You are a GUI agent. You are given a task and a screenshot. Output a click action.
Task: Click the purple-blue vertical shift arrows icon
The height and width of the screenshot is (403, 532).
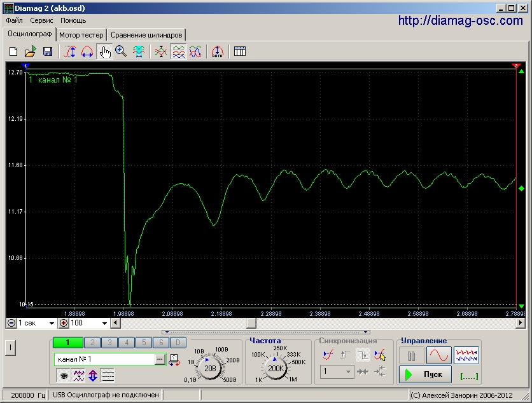93,376
